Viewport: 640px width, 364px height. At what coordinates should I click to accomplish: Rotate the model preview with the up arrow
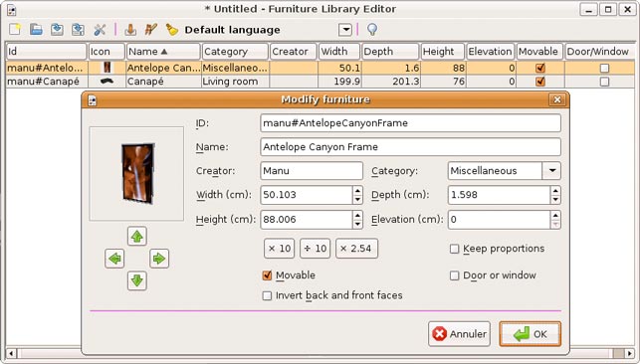137,237
